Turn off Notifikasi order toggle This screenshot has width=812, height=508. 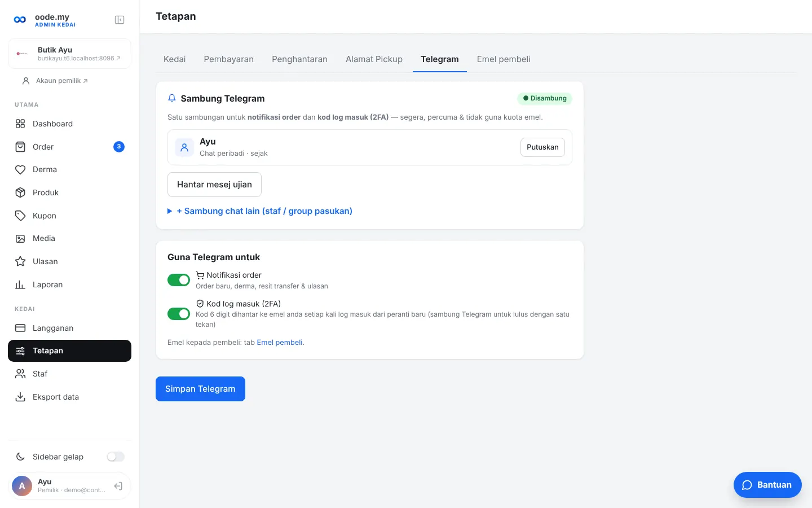point(179,280)
